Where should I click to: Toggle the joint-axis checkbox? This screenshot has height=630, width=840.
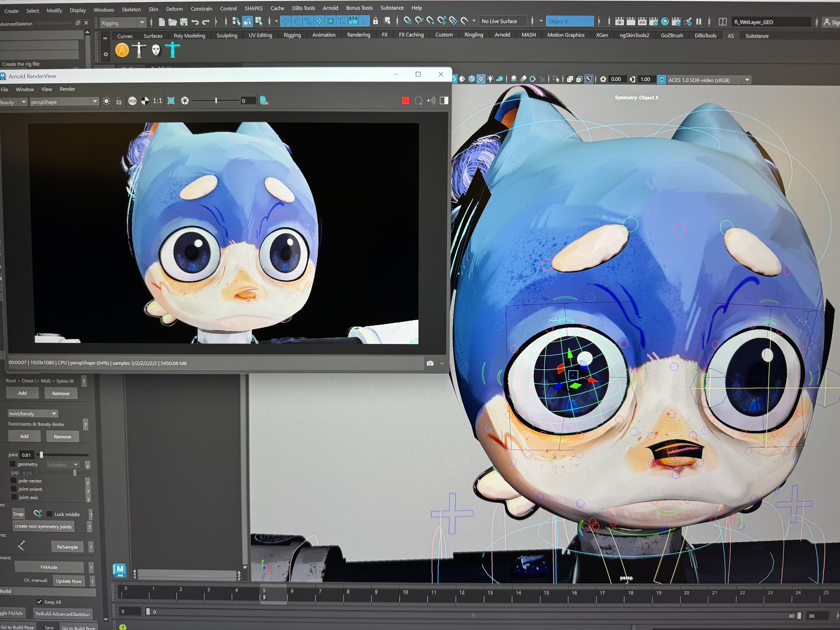click(14, 497)
